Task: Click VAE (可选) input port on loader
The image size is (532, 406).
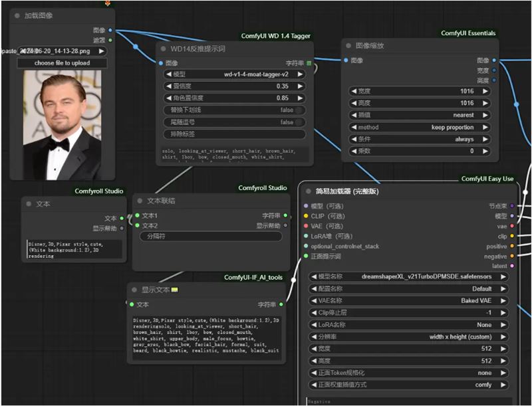Action: [x=306, y=226]
